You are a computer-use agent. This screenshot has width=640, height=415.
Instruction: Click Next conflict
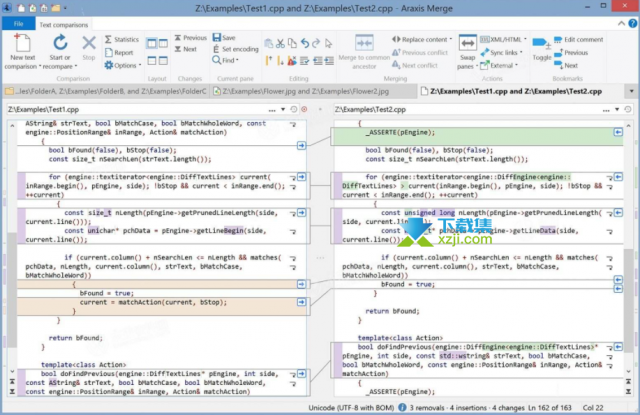pos(415,65)
